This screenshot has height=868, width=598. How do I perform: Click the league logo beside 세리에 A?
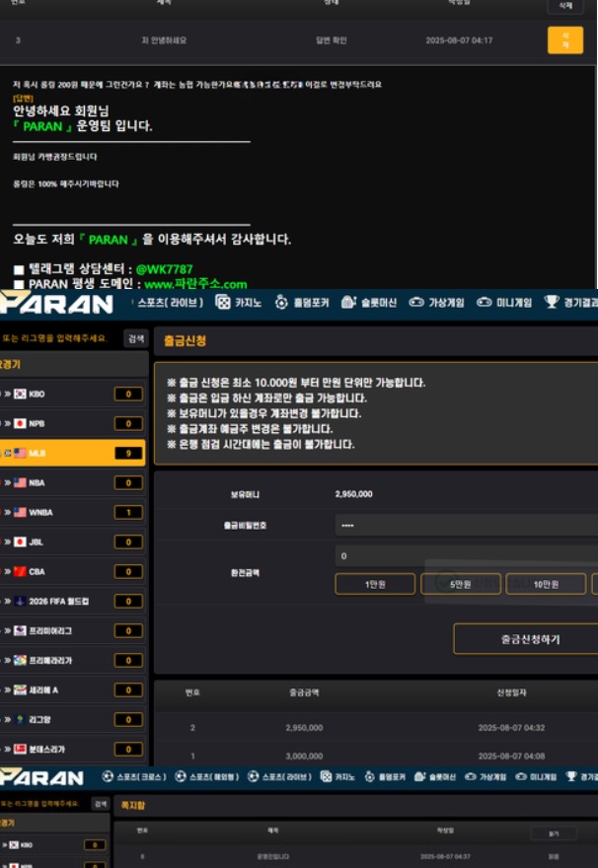20,689
